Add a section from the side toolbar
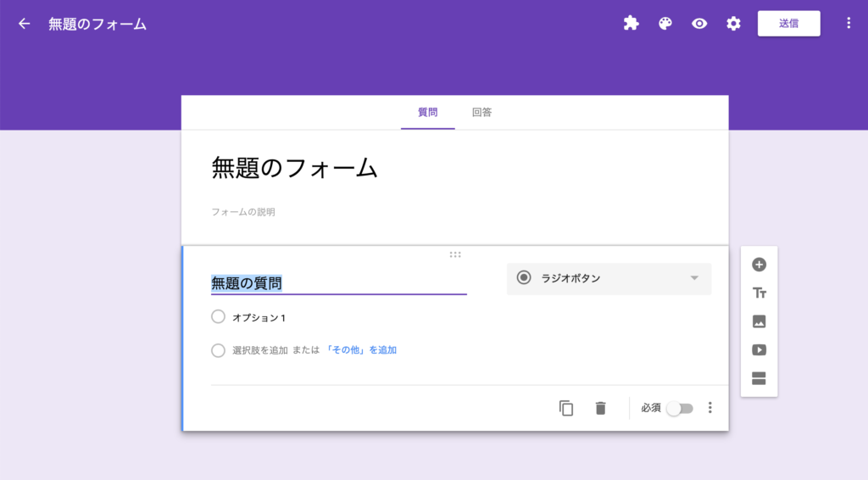The image size is (868, 480). pyautogui.click(x=759, y=379)
